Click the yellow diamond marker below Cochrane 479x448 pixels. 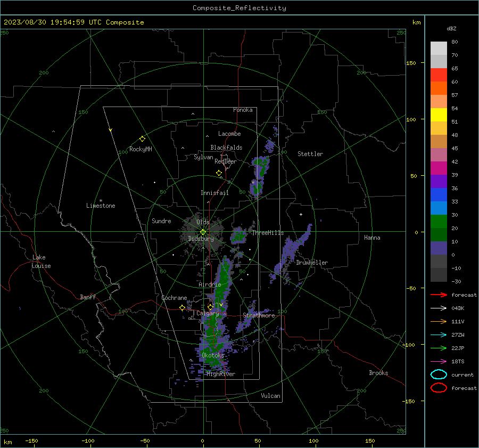tap(182, 308)
